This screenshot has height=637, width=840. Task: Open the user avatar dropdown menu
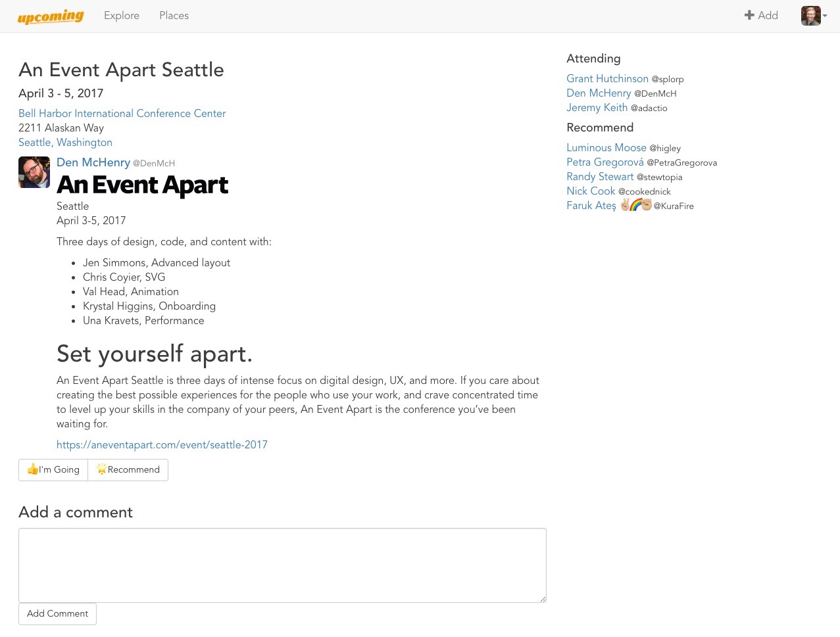click(x=814, y=16)
